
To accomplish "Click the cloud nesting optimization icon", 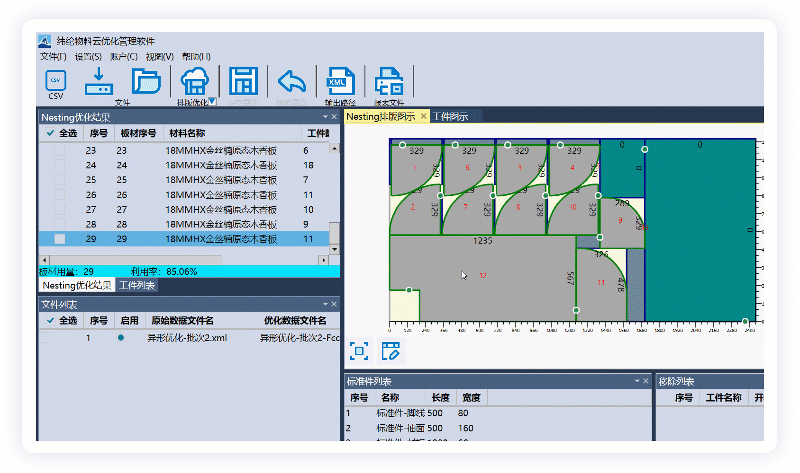I will [x=193, y=81].
